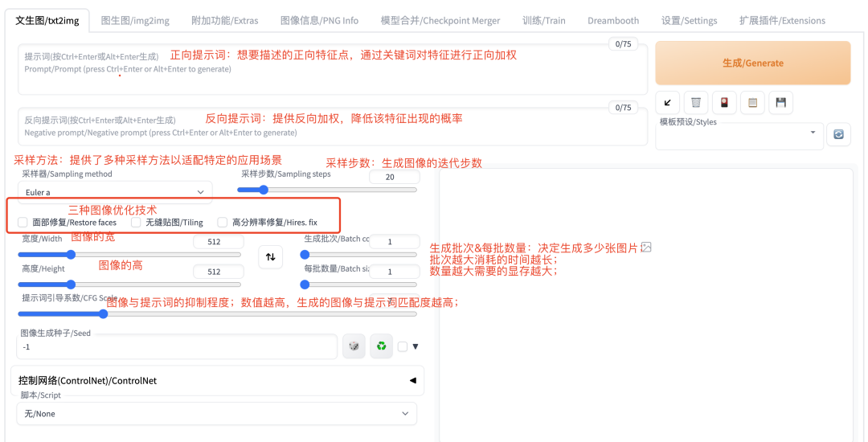Click the arrow icon to read last generation parameters

pyautogui.click(x=668, y=102)
